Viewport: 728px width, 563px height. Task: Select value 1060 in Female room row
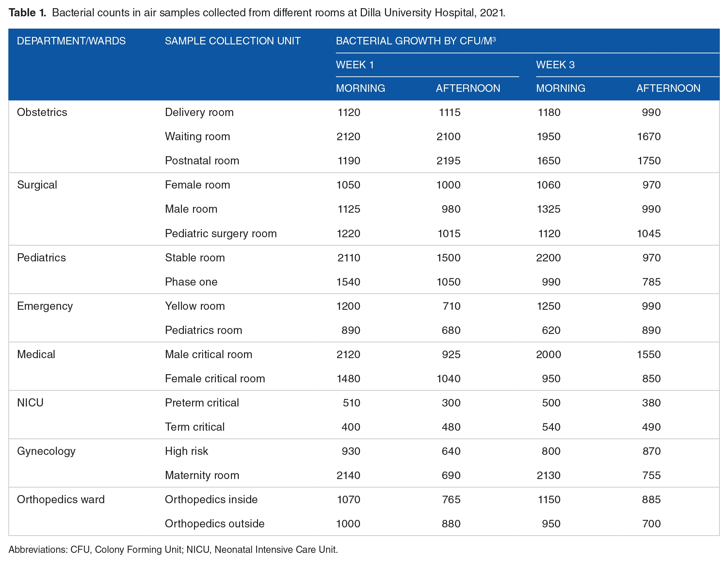pos(548,185)
